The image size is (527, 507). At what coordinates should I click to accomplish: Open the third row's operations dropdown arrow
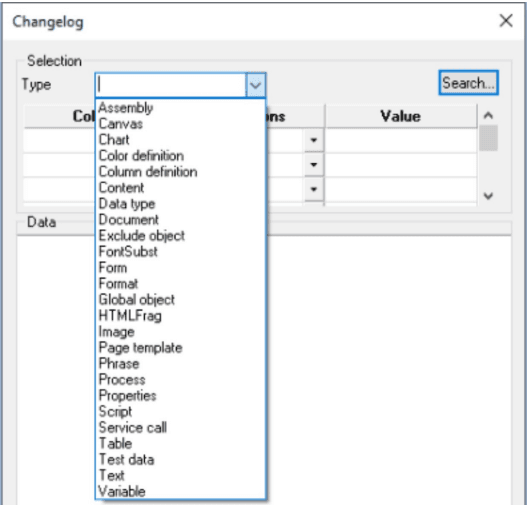(314, 189)
